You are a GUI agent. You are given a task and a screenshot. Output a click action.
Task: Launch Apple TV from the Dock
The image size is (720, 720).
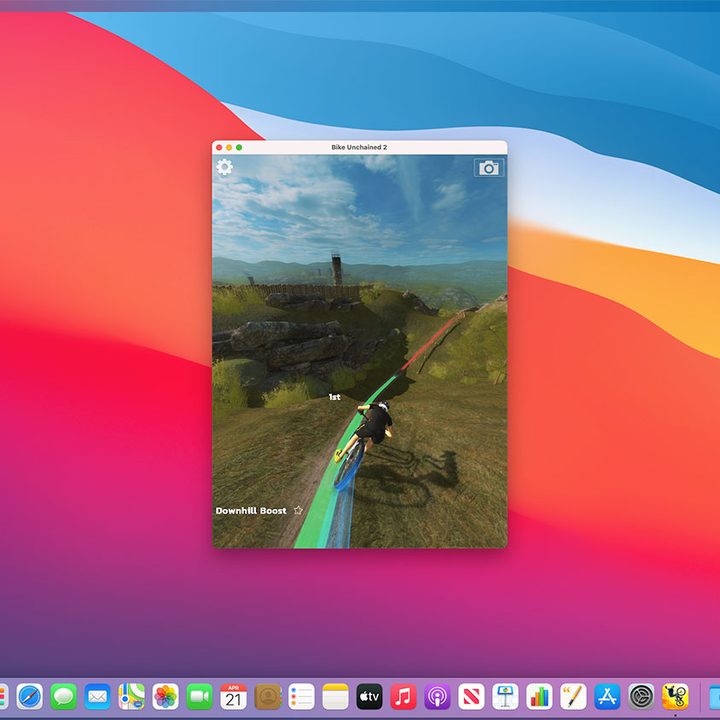(370, 697)
